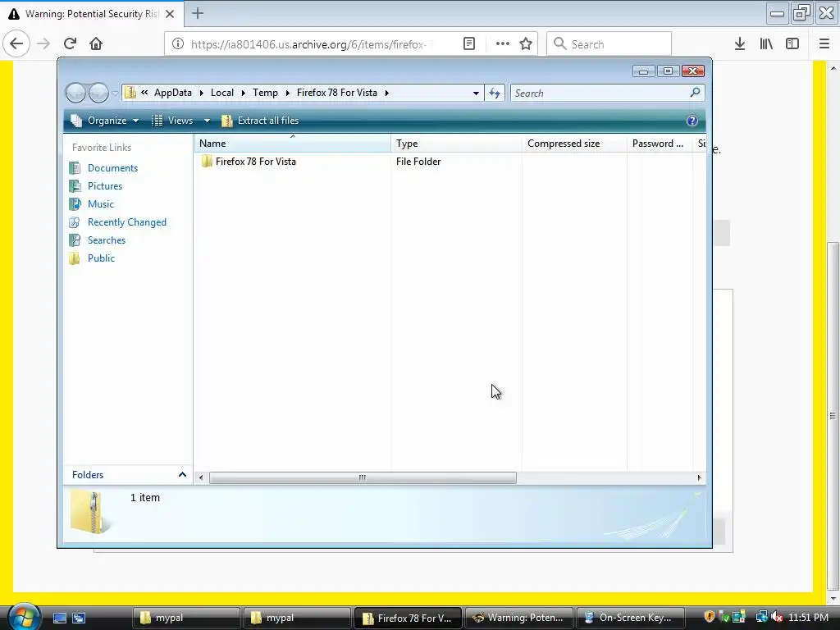Open Searches favorite link

coord(107,240)
